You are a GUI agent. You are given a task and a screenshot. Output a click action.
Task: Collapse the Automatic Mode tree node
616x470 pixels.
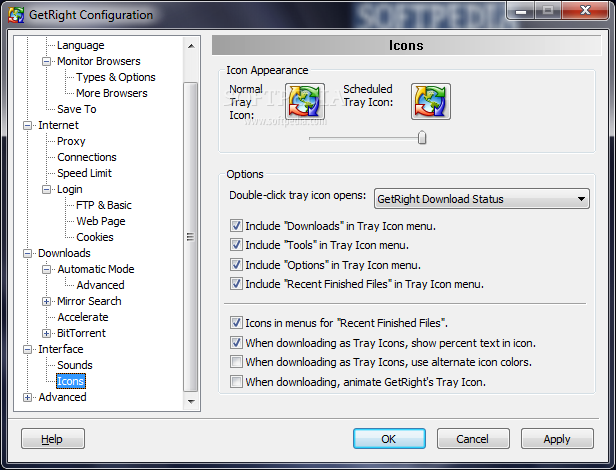pyautogui.click(x=46, y=270)
